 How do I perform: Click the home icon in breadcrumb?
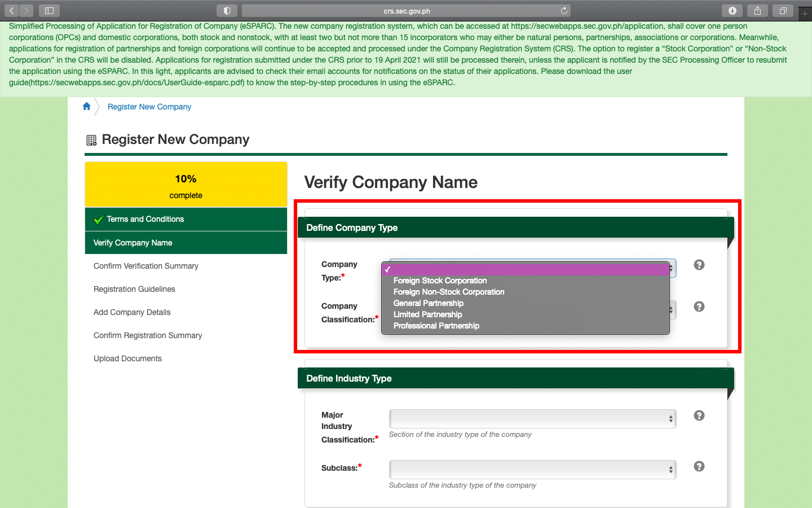pyautogui.click(x=86, y=107)
